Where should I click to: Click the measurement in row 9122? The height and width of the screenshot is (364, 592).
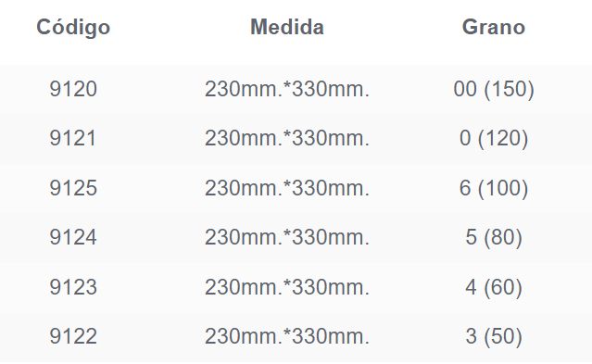click(x=287, y=336)
